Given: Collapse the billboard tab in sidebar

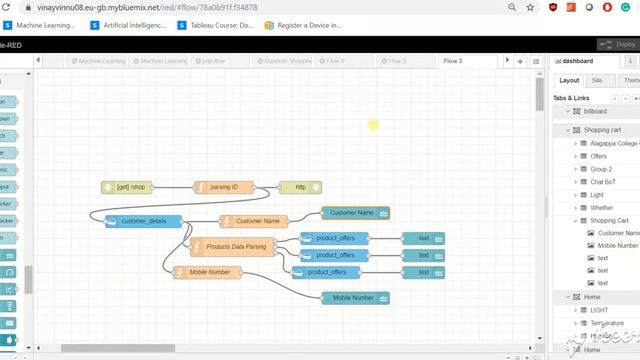Looking at the screenshot, I should point(567,111).
